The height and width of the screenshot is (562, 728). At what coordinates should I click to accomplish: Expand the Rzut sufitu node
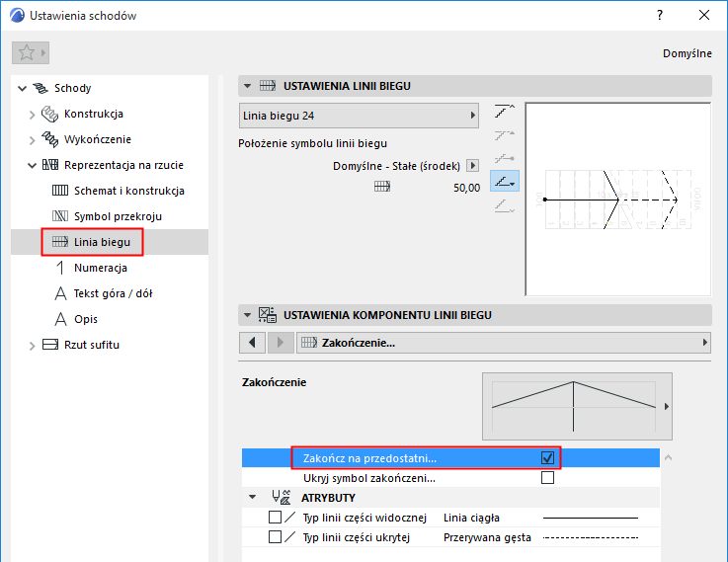pos(32,346)
